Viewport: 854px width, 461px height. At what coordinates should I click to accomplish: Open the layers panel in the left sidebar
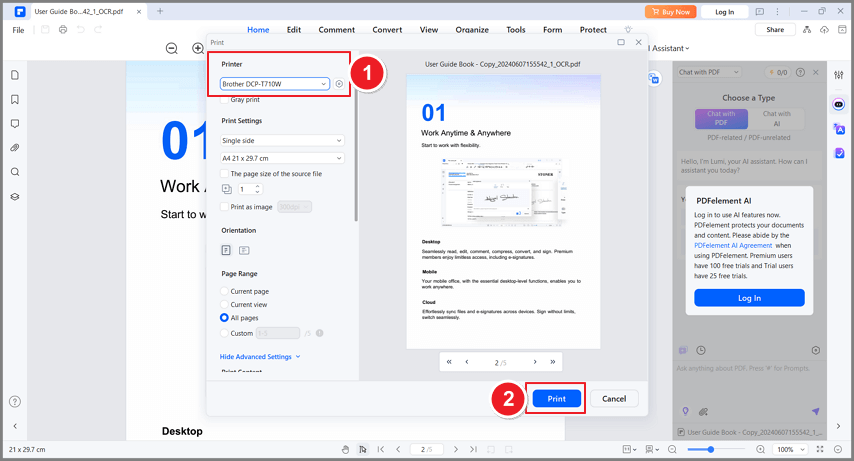15,197
